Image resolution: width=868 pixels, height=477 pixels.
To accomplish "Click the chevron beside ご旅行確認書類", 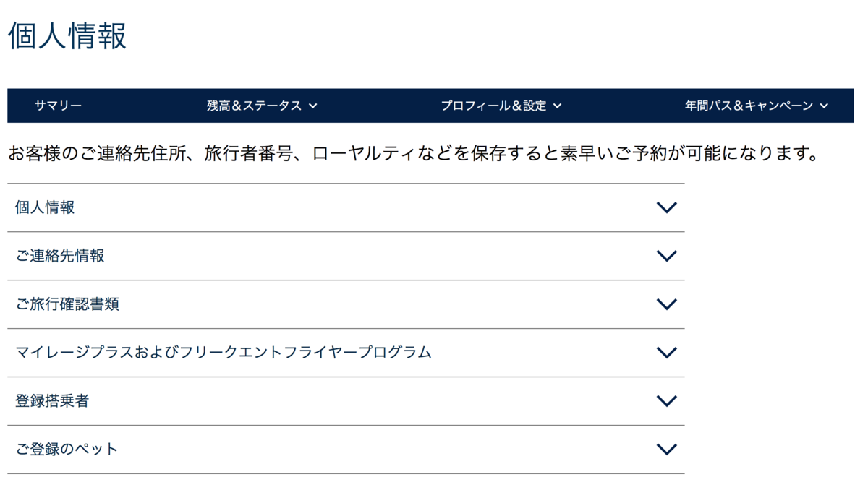I will click(x=665, y=304).
